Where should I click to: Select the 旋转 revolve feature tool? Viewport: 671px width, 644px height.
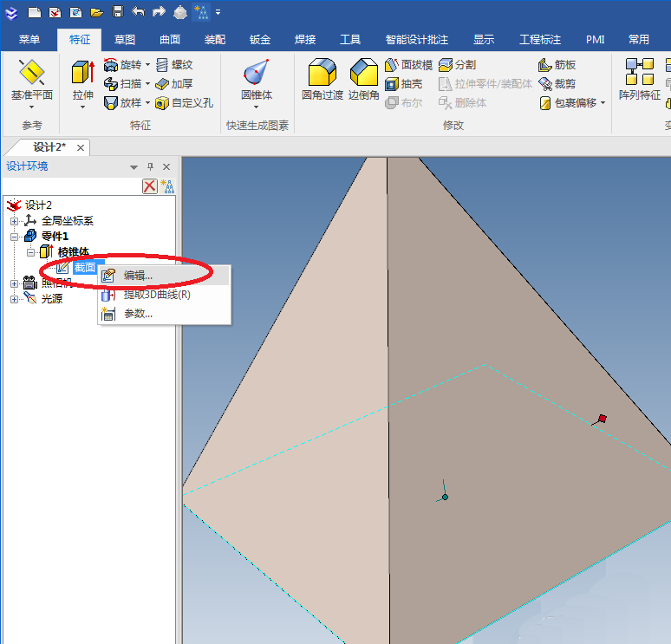pyautogui.click(x=122, y=65)
